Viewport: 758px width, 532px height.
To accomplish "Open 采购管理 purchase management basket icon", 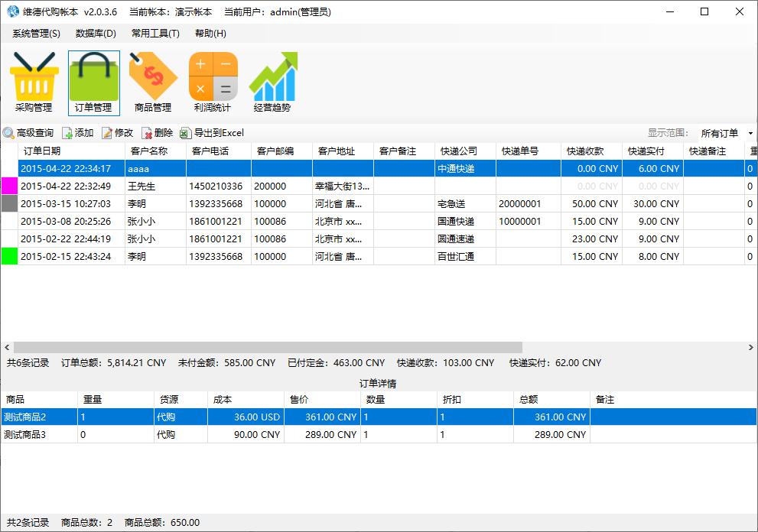I will point(34,77).
